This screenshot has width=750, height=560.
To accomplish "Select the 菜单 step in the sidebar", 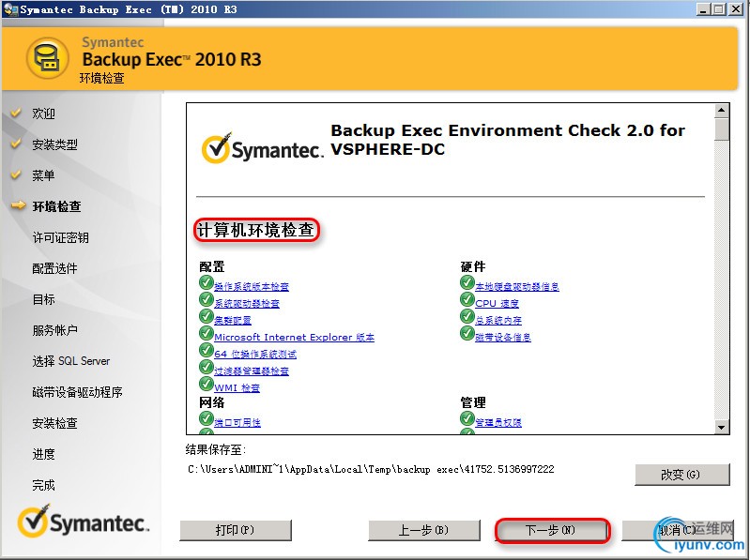I will (x=43, y=175).
